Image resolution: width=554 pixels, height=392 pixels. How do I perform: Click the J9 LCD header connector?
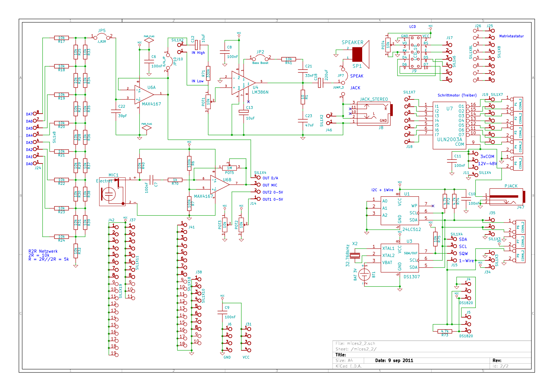click(x=415, y=52)
